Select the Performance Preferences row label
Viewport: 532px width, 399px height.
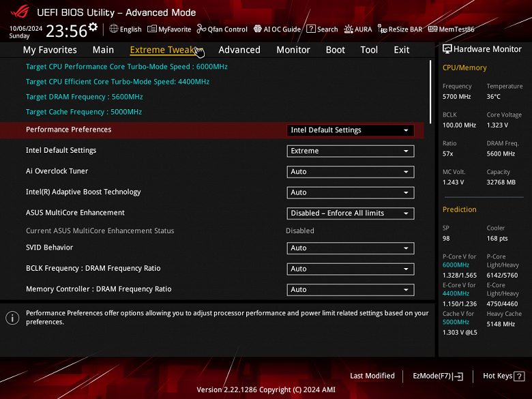pos(68,130)
